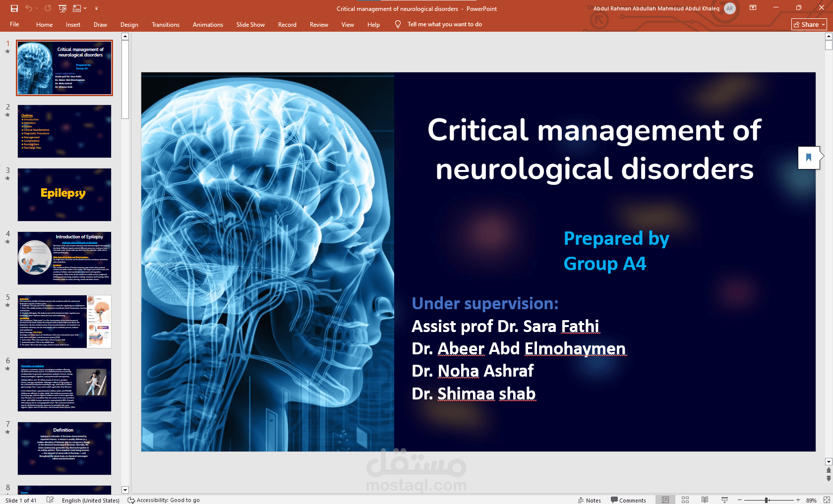This screenshot has height=504, width=833.
Task: Click the Tell Me lightbulb icon
Action: click(398, 24)
